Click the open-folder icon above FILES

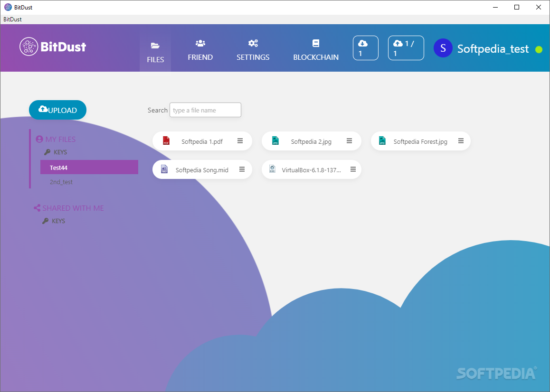pyautogui.click(x=155, y=46)
